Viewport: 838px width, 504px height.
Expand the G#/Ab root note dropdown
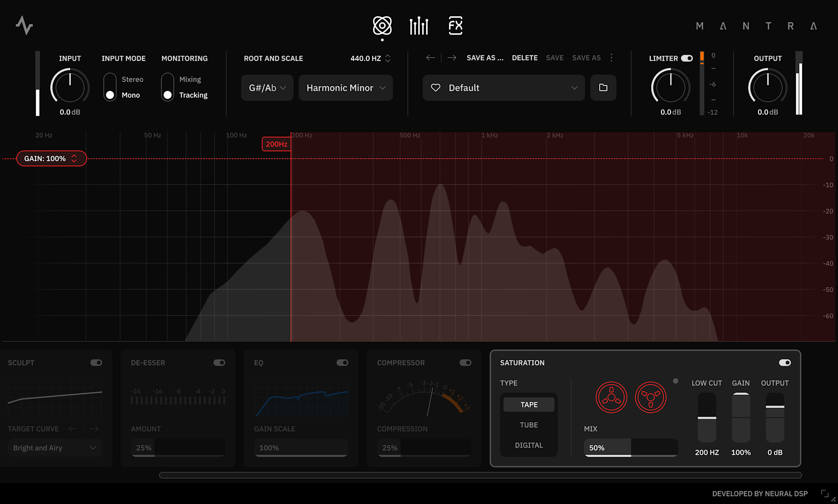pos(267,88)
